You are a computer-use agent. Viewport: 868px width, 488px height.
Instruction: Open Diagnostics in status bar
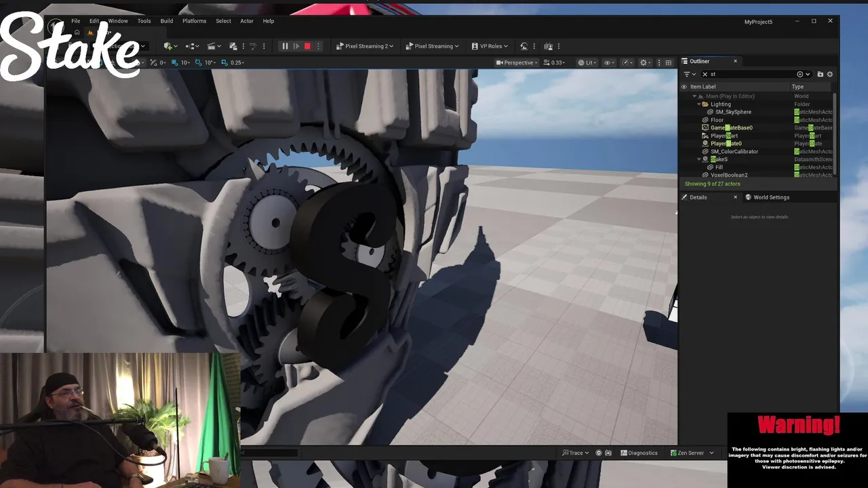pos(639,453)
